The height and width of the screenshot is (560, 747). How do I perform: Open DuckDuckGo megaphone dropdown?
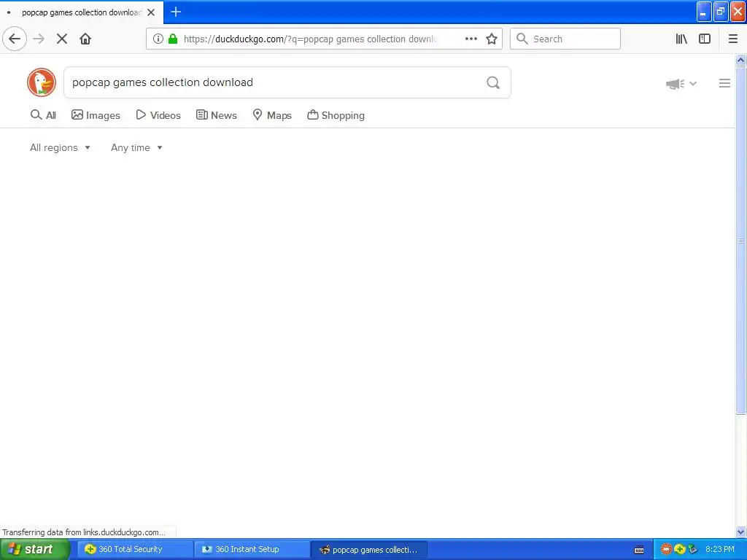tap(681, 84)
